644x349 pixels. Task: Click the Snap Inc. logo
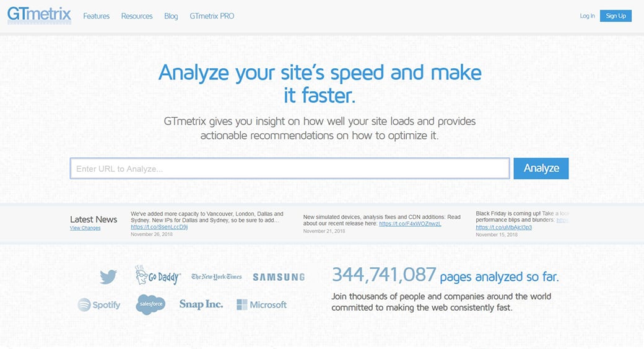pyautogui.click(x=201, y=304)
